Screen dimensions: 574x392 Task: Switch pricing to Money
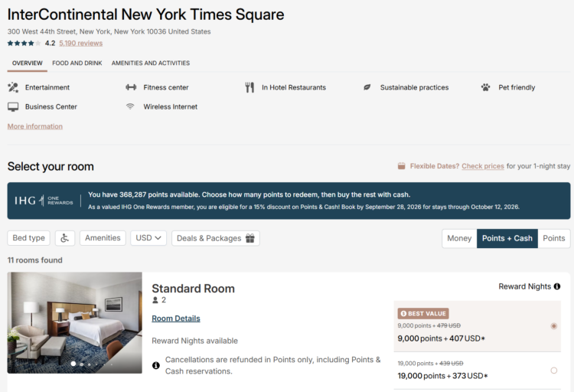(x=459, y=239)
